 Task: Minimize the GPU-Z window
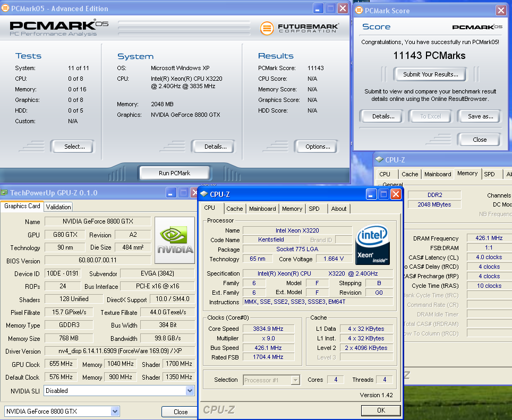pyautogui.click(x=171, y=193)
